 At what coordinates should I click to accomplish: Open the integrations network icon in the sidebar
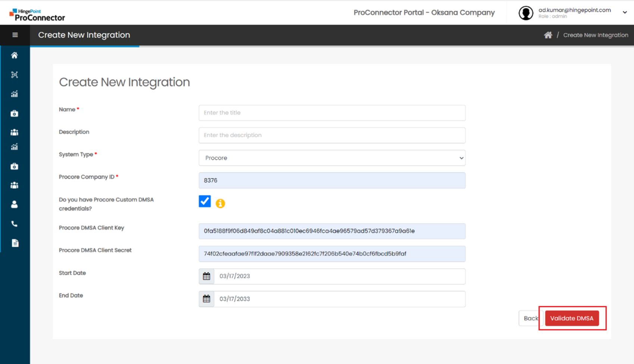15,75
